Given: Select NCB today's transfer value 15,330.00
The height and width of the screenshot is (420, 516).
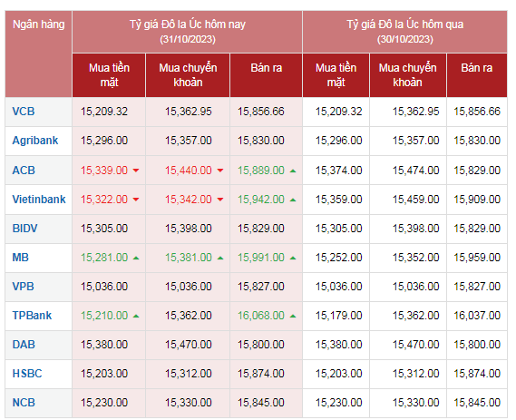Looking at the screenshot, I should coord(189,402).
